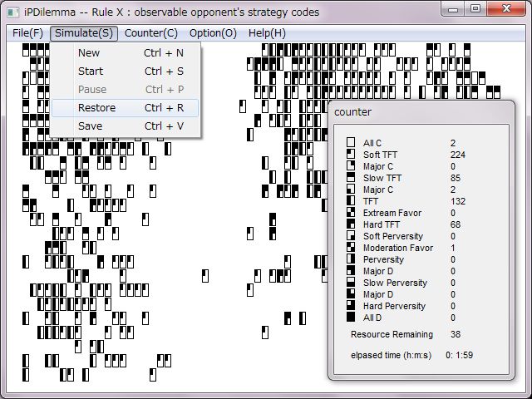The height and width of the screenshot is (399, 532).
Task: Open the Option(O) menu
Action: pyautogui.click(x=213, y=33)
